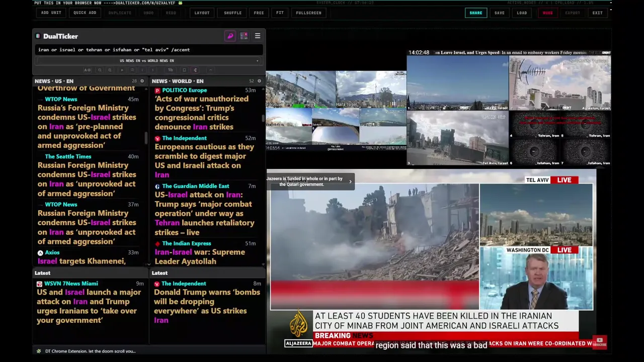
Task: Click the ADD UNIT button
Action: pyautogui.click(x=51, y=13)
